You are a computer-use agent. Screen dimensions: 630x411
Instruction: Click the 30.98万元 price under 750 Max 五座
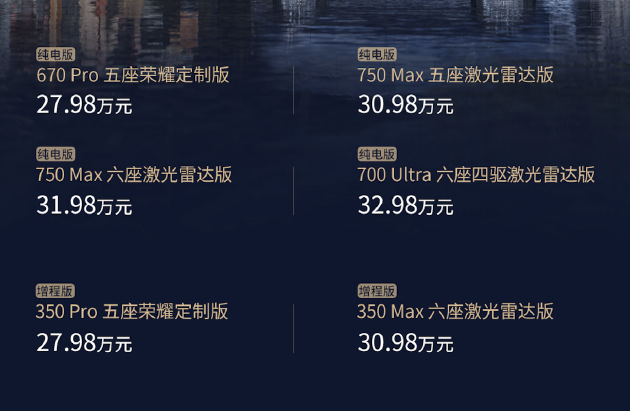406,105
